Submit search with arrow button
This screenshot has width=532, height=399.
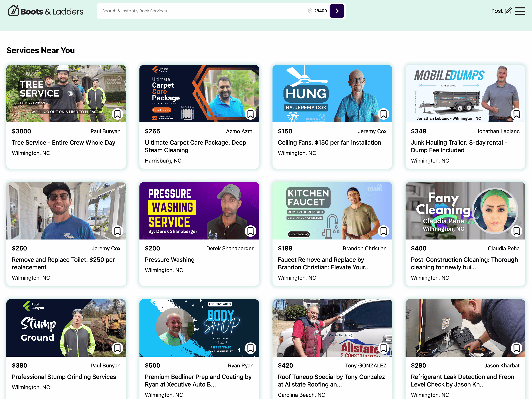pyautogui.click(x=337, y=11)
